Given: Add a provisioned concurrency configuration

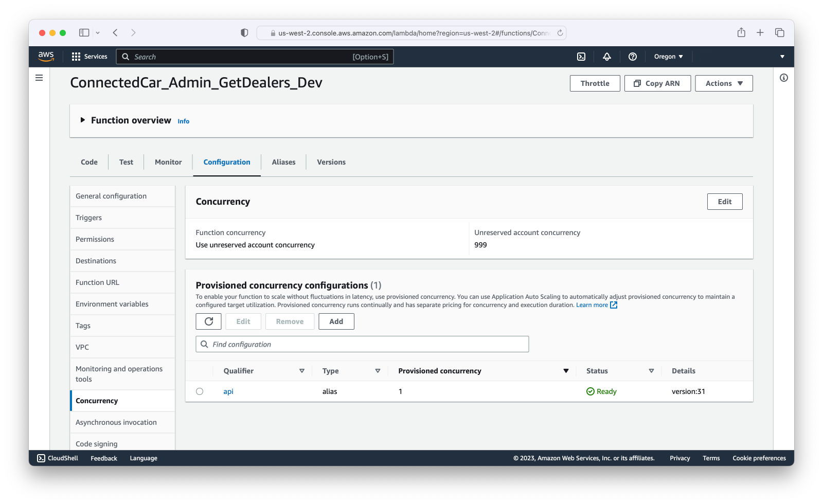Looking at the screenshot, I should click(x=336, y=321).
